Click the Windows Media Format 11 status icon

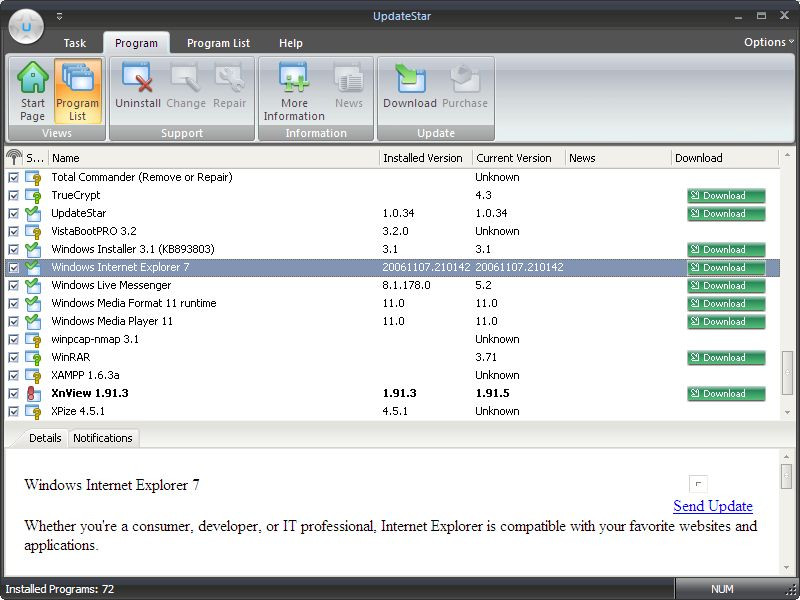[x=33, y=304]
